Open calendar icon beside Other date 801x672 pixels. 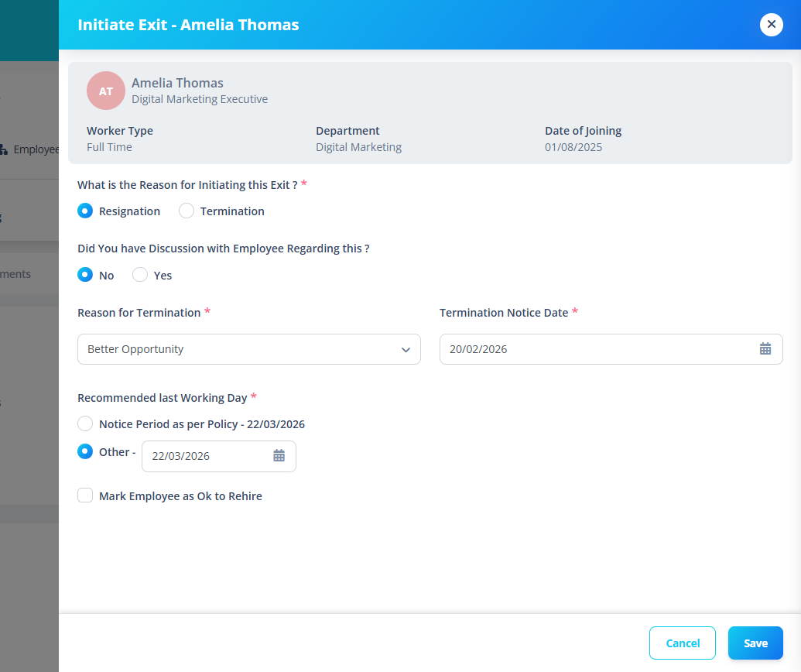tap(279, 456)
